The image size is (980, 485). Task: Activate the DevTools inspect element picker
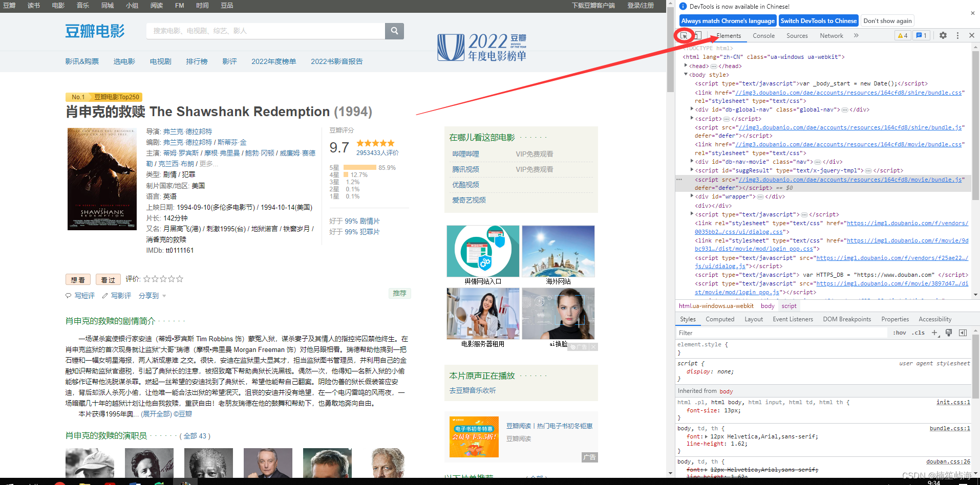pyautogui.click(x=684, y=35)
